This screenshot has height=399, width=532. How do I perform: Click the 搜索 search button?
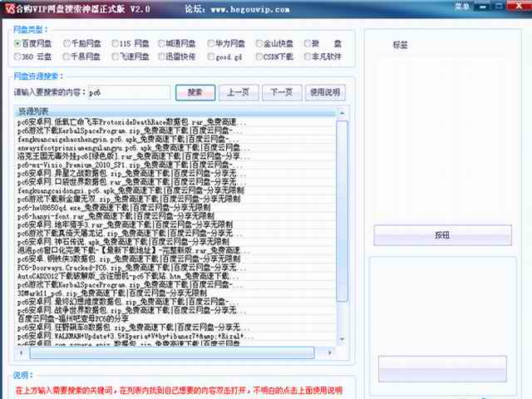tap(195, 92)
